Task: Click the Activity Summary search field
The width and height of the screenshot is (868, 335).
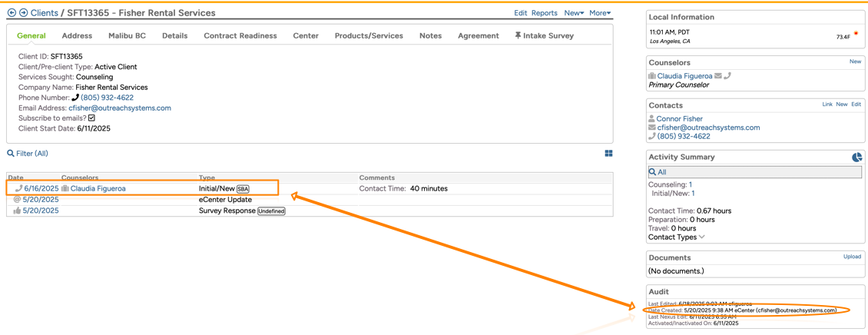Action: [757, 172]
